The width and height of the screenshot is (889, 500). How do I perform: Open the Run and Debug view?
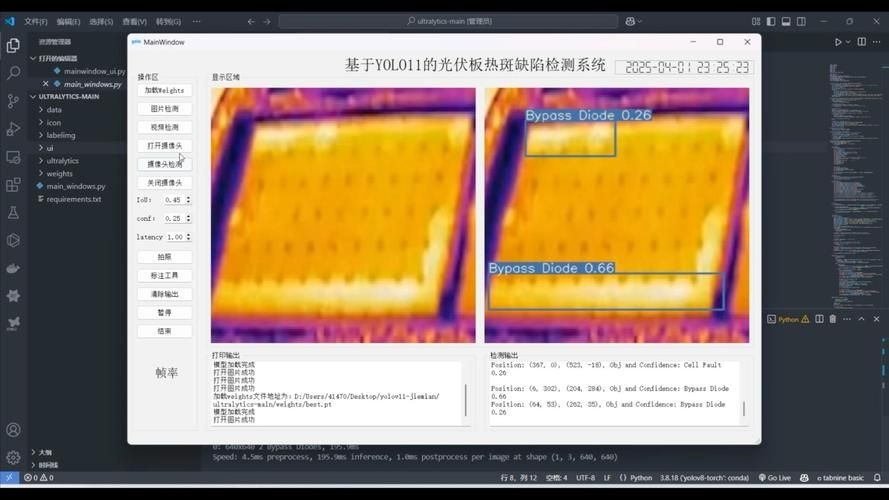tap(13, 129)
